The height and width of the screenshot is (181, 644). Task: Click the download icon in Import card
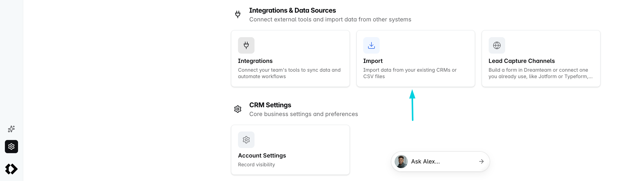[x=371, y=45]
